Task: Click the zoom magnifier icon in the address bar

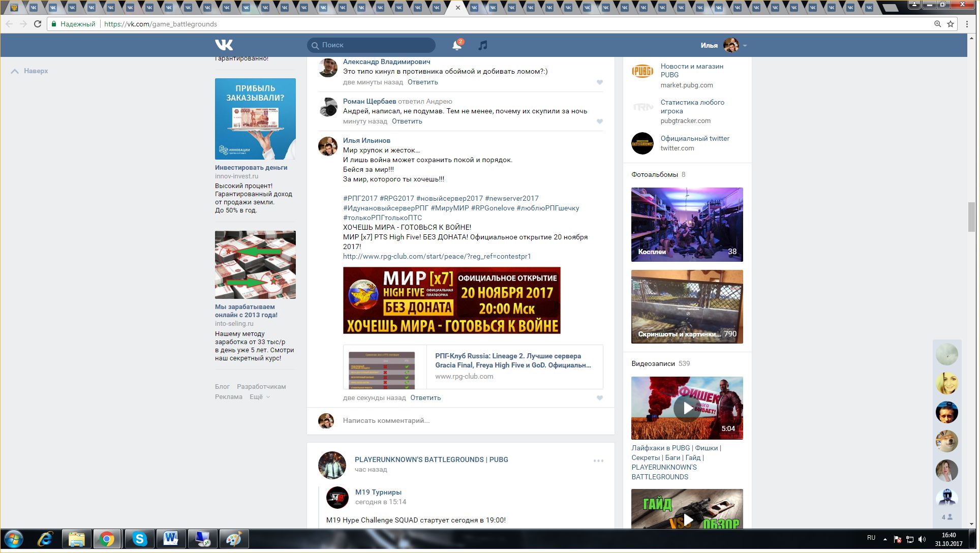Action: pos(938,24)
